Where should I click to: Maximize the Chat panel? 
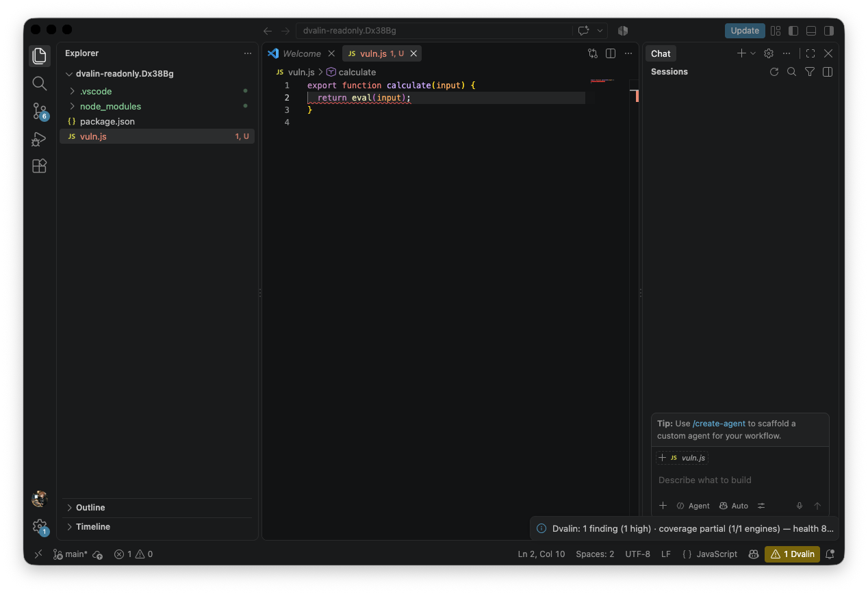pos(810,53)
